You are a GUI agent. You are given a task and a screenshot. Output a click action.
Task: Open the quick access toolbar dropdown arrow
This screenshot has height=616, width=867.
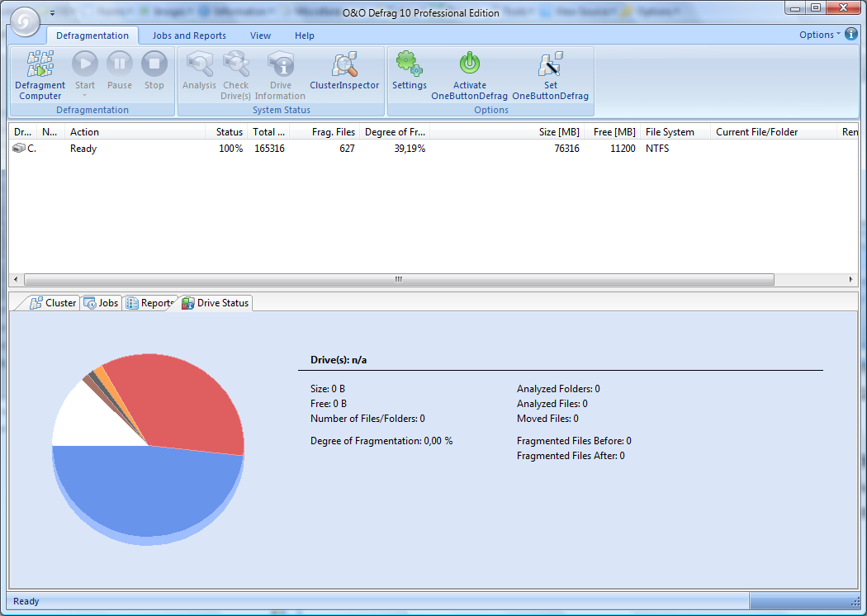(x=52, y=12)
